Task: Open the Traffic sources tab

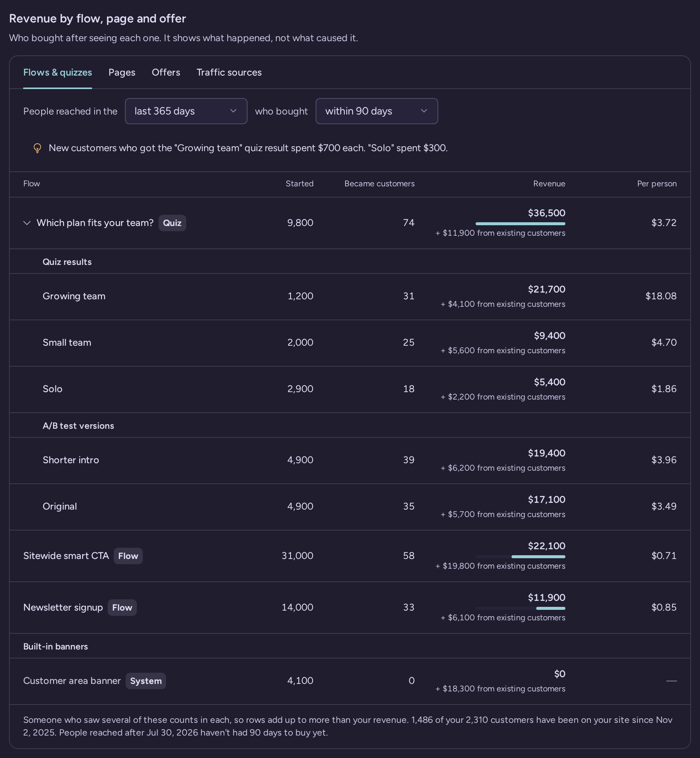Action: (x=229, y=72)
